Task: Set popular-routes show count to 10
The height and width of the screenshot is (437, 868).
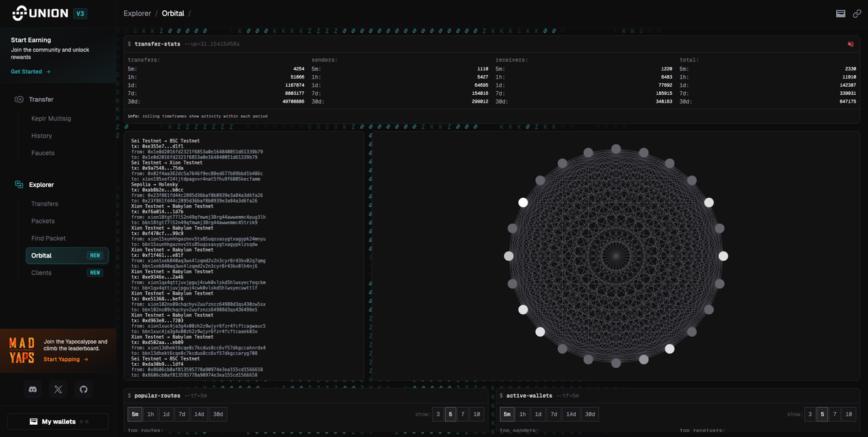Action: [477, 414]
